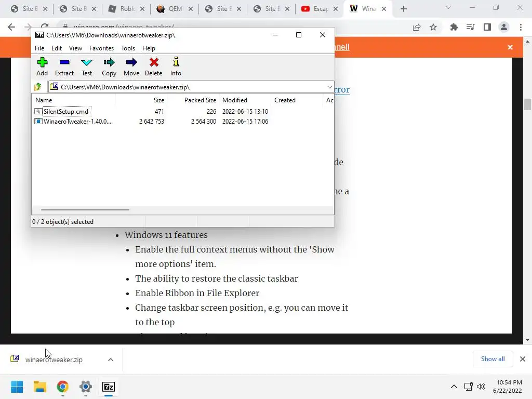The height and width of the screenshot is (399, 532).
Task: Extract the archive with Extract button
Action: click(64, 66)
